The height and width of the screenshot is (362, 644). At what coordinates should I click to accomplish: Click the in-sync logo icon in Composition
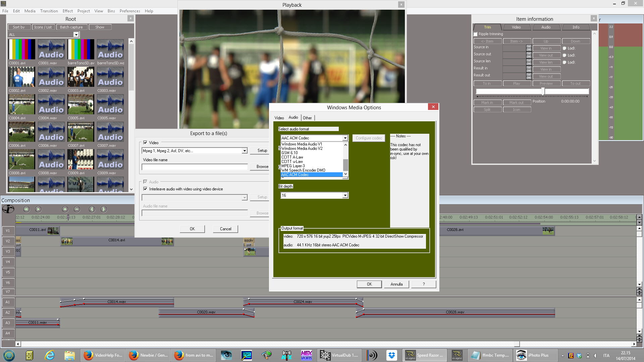tap(8, 209)
